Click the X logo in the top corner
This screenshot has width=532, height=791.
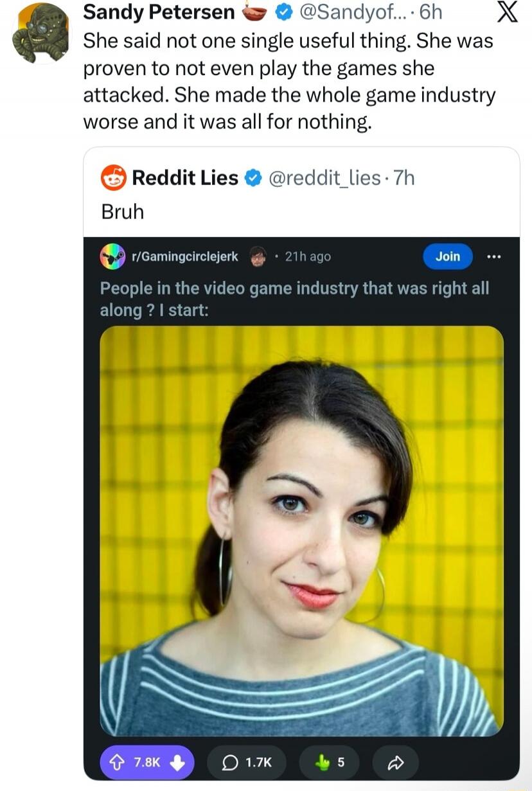click(508, 12)
